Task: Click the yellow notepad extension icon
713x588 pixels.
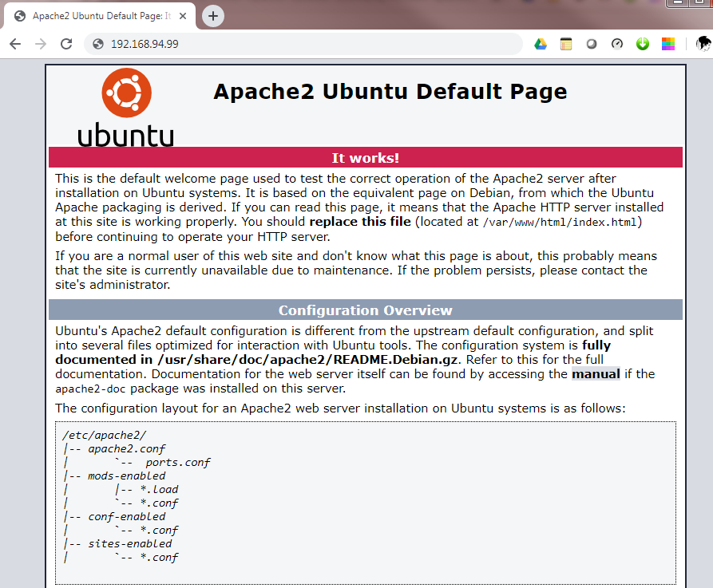Action: tap(566, 44)
